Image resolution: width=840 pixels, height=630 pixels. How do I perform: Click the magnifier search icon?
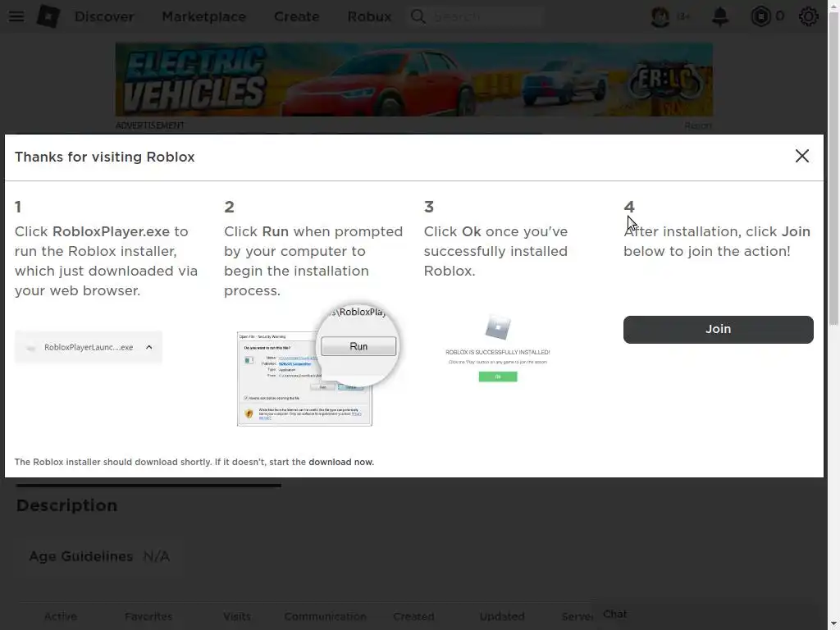418,16
